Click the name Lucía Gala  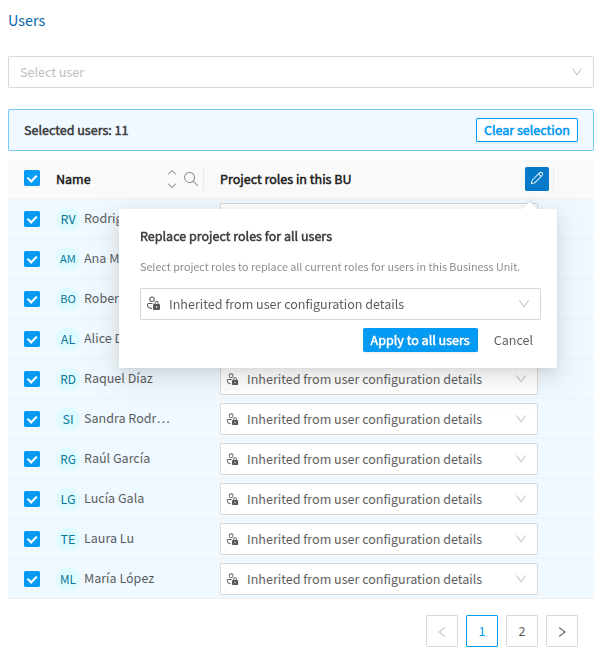pos(114,499)
